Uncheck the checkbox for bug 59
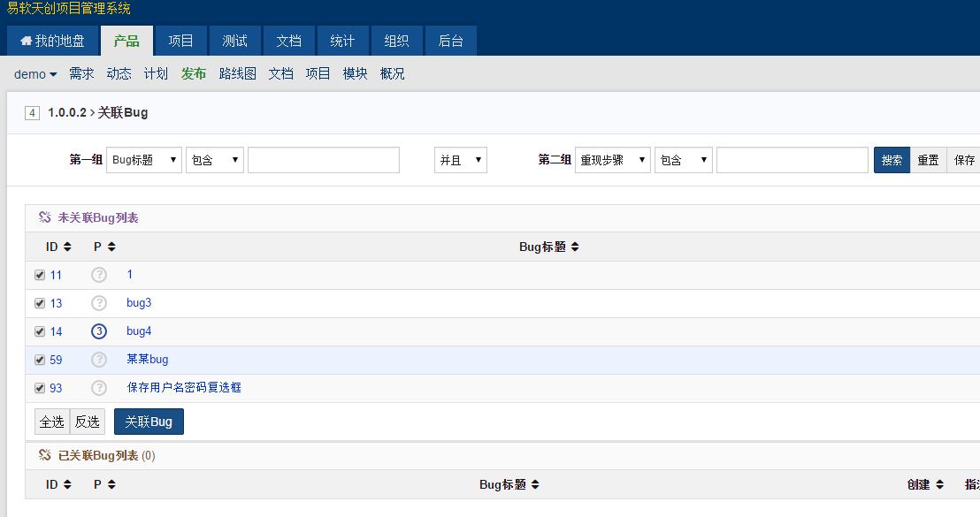Screen dimensions: 980x517 point(40,360)
